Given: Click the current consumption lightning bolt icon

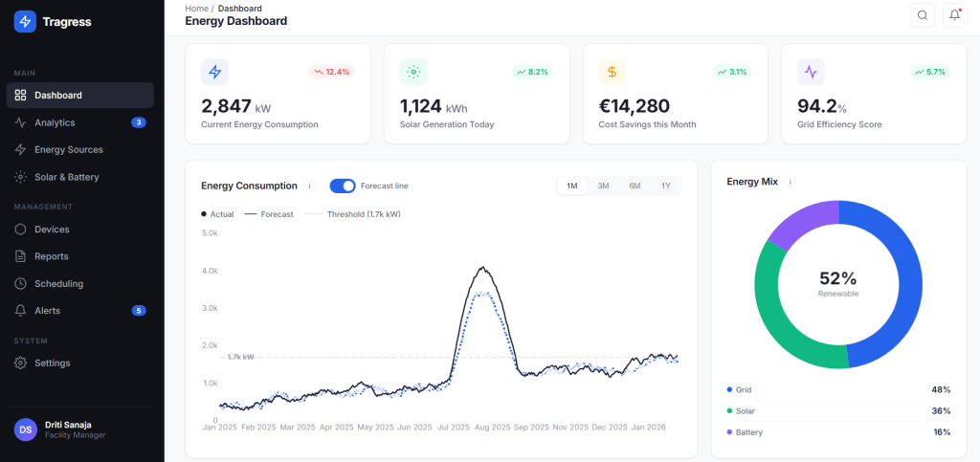Looking at the screenshot, I should coord(214,72).
